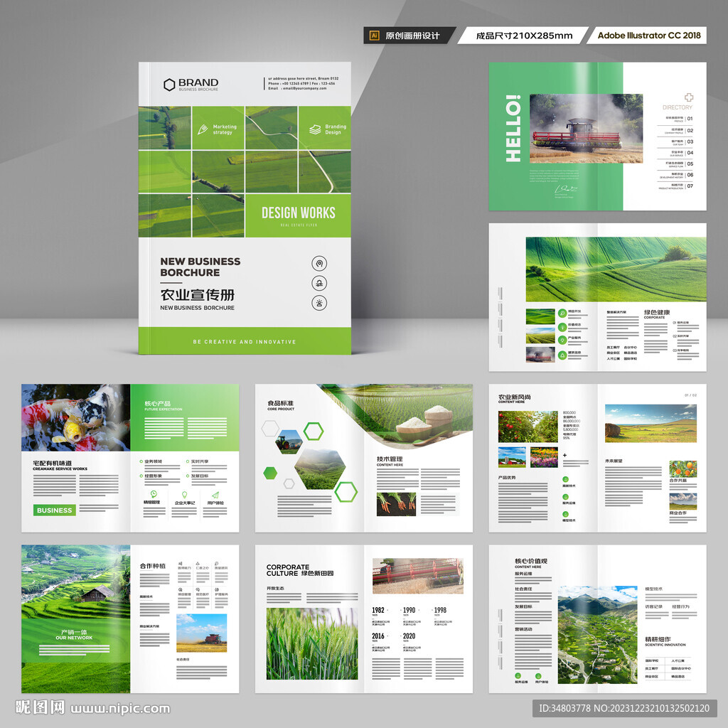Open the oranges photo above 合作共赢
Screen dimensions: 728x728
(x=683, y=469)
